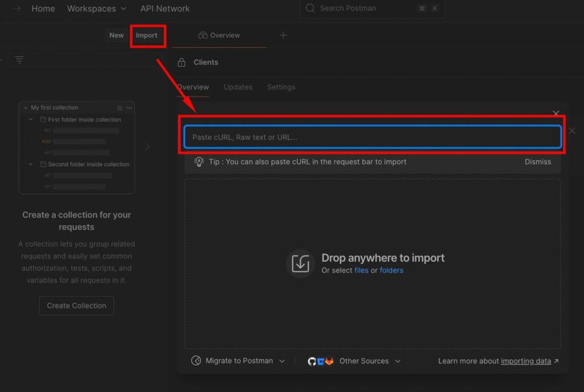The image size is (584, 392).
Task: Click the X icon at right panel edge
Action: click(x=571, y=131)
